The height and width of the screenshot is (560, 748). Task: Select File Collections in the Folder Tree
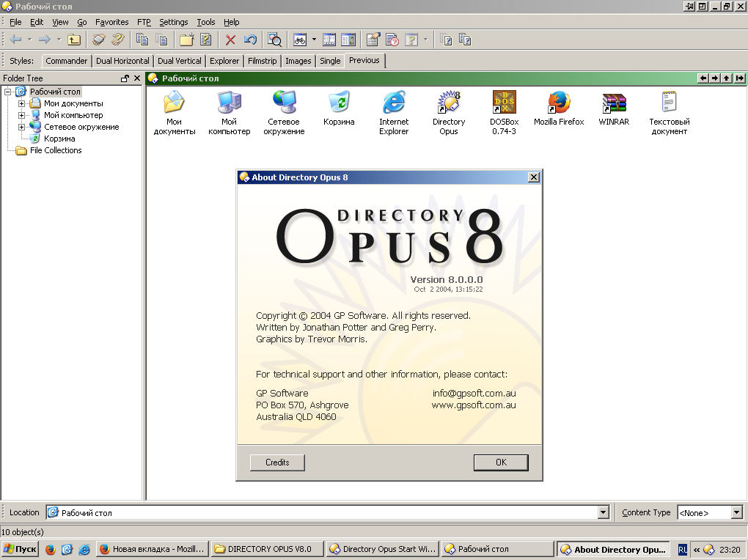tap(56, 150)
